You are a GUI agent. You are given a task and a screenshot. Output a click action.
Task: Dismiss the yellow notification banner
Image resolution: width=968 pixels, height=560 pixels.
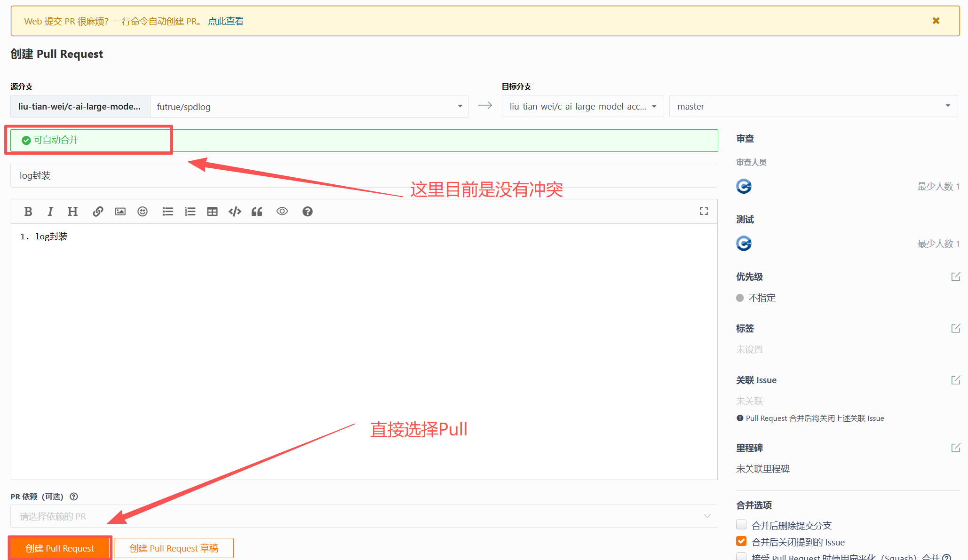tap(936, 21)
